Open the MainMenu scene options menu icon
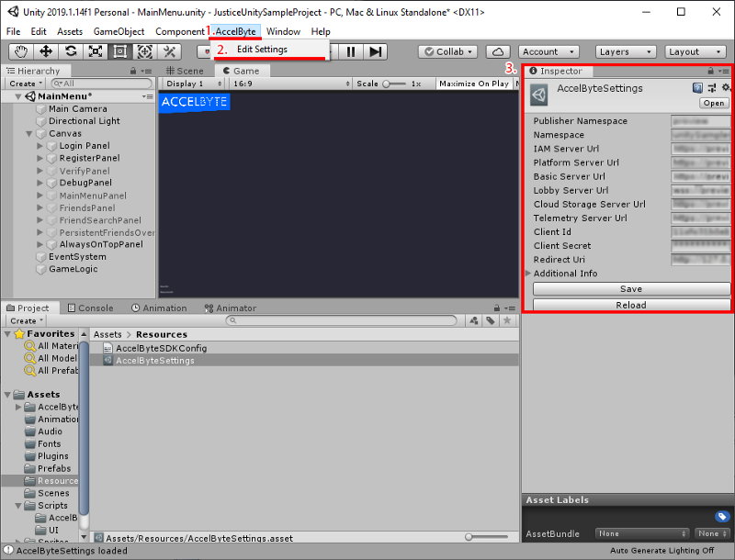Screen dimensions: 735x560 [x=148, y=96]
